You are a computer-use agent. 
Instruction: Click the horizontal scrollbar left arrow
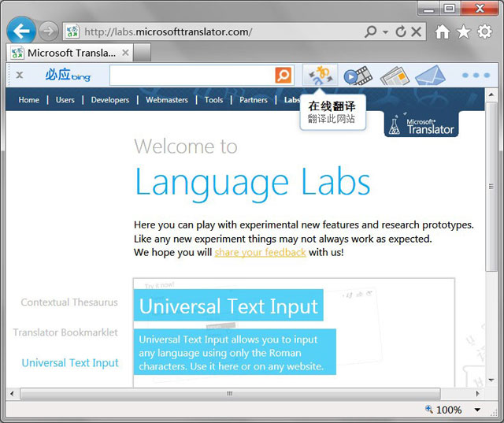(12, 393)
